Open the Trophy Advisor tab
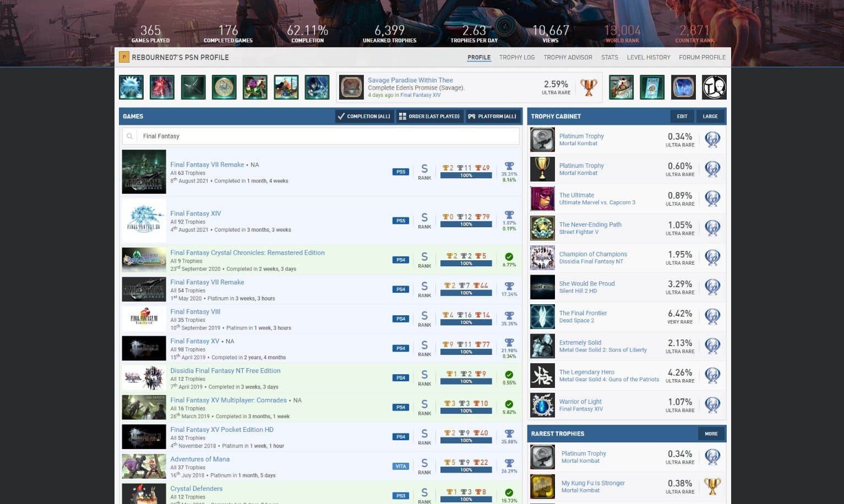 click(568, 57)
